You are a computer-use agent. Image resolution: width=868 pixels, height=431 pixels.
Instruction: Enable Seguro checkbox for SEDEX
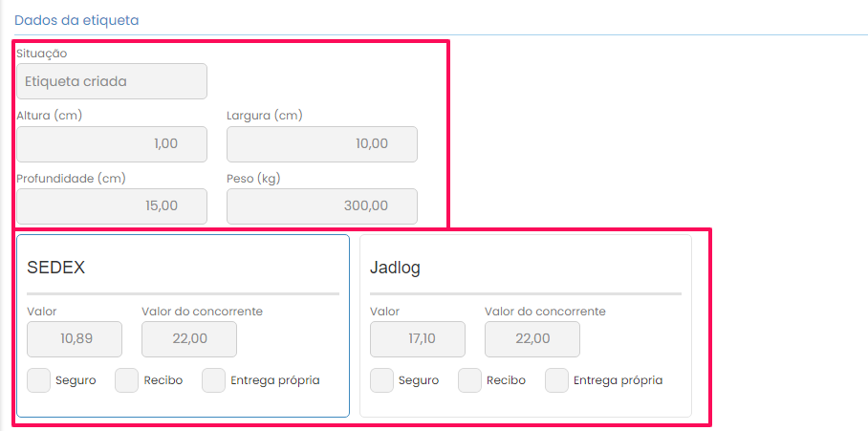click(39, 380)
